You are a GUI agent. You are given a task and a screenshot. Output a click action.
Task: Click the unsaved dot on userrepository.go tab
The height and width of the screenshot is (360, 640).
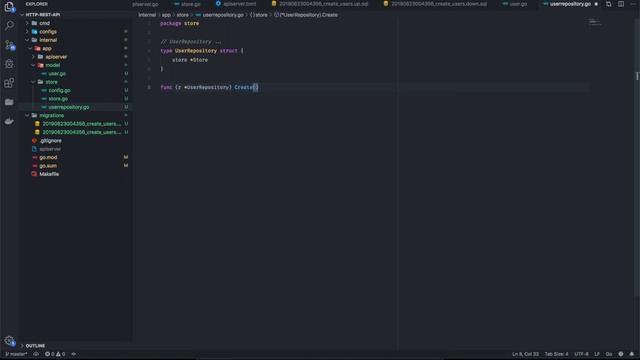click(x=596, y=4)
